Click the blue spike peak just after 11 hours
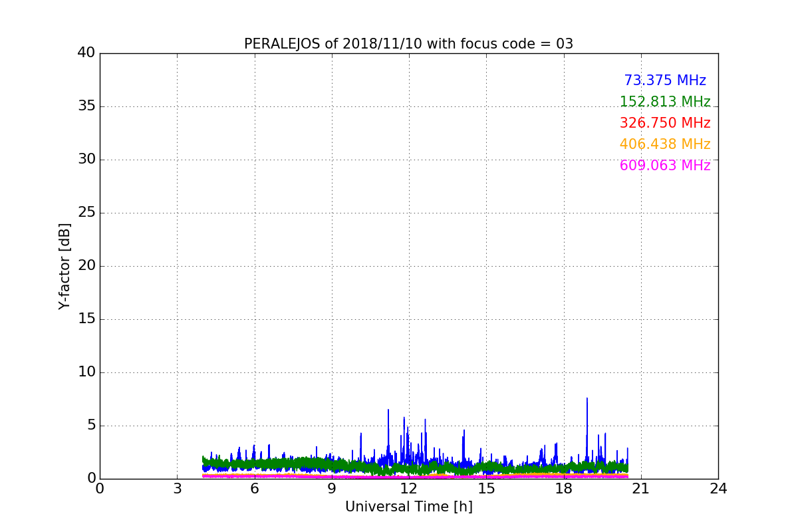Viewport: 798px width, 532px height. 388,410
